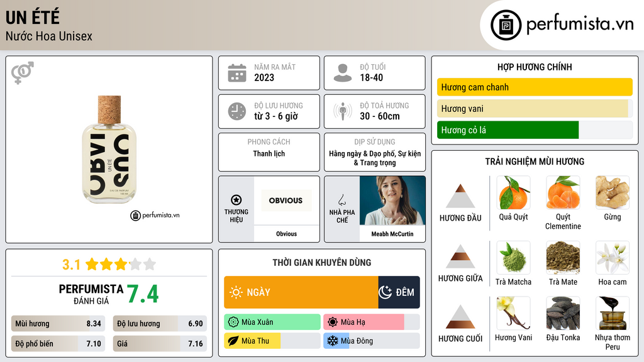Image resolution: width=644 pixels, height=362 pixels.
Task: Click the Meabh McCurtin perfumer portrait
Action: 392,200
